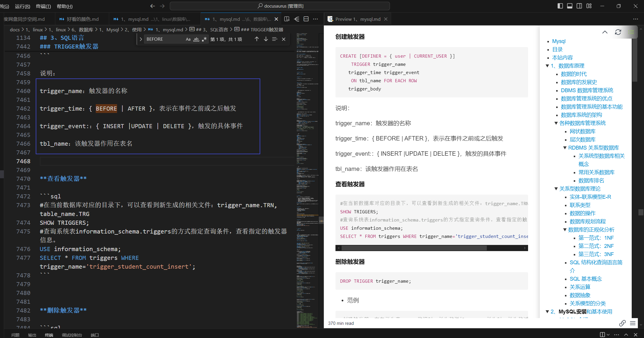Close the bottom panel
644x338 pixels.
pyautogui.click(x=636, y=334)
